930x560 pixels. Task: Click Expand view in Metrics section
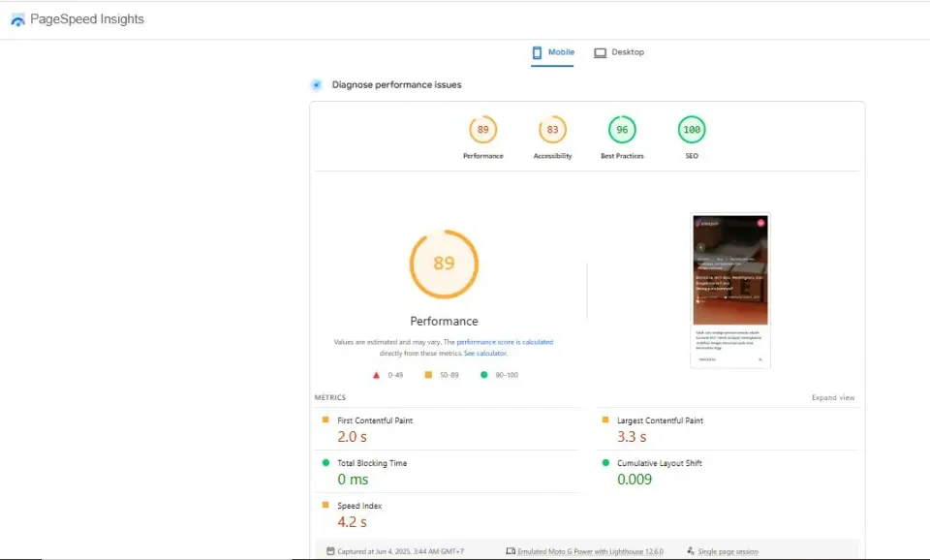point(833,397)
